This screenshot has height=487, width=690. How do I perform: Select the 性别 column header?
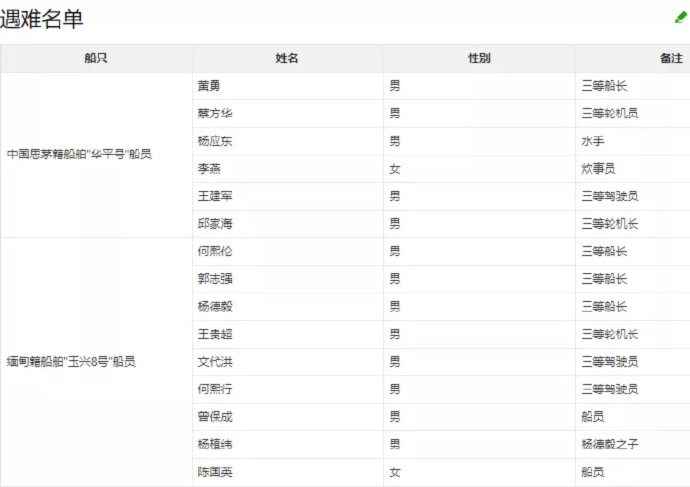(479, 58)
